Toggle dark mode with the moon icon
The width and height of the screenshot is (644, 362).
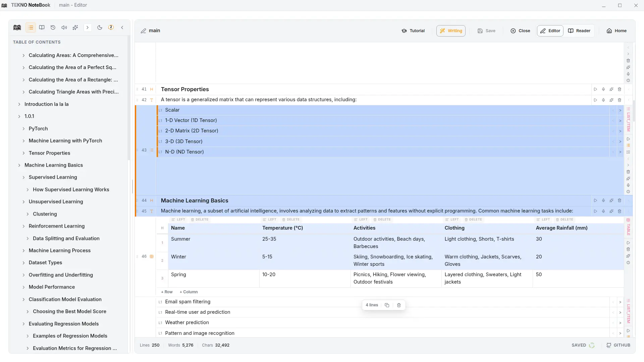(100, 27)
